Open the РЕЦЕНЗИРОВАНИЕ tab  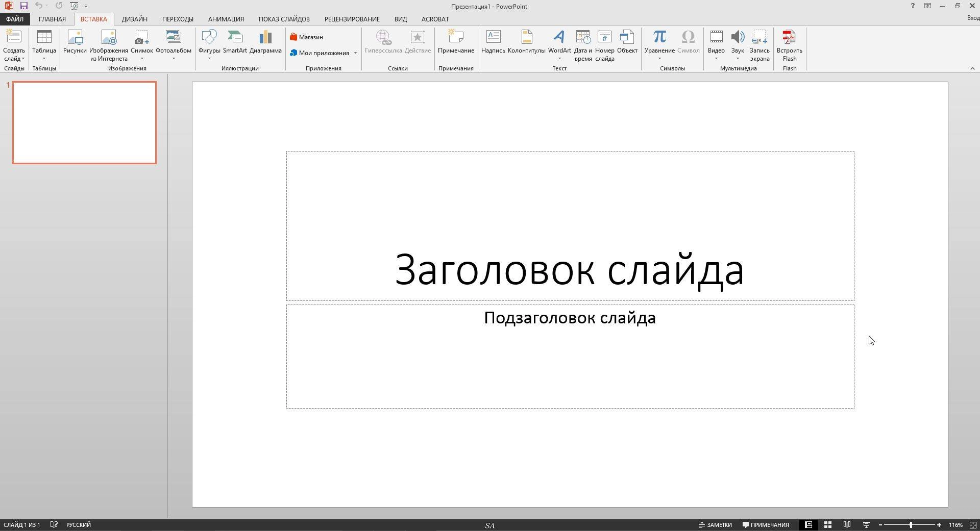click(x=352, y=19)
